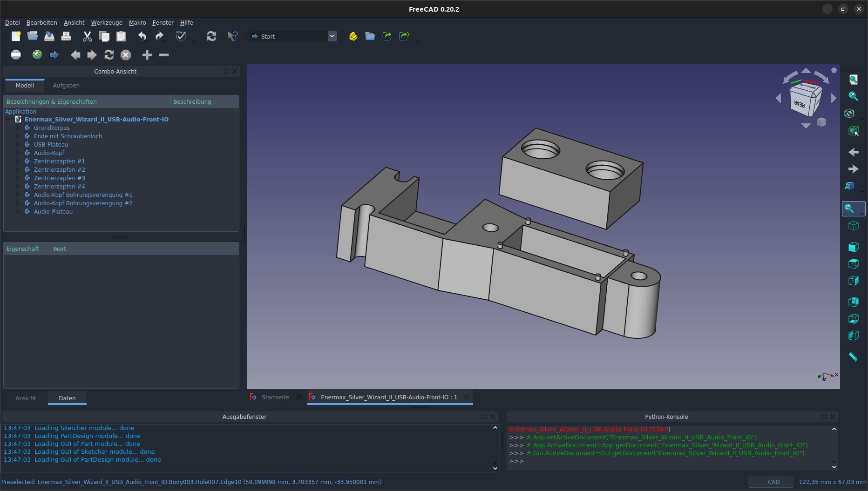868x491 pixels.
Task: Click the Fit All view icon
Action: click(x=853, y=80)
